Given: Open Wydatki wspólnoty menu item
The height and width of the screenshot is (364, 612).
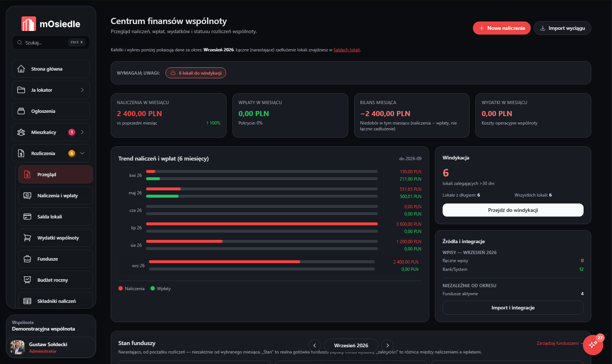Looking at the screenshot, I should [x=55, y=238].
